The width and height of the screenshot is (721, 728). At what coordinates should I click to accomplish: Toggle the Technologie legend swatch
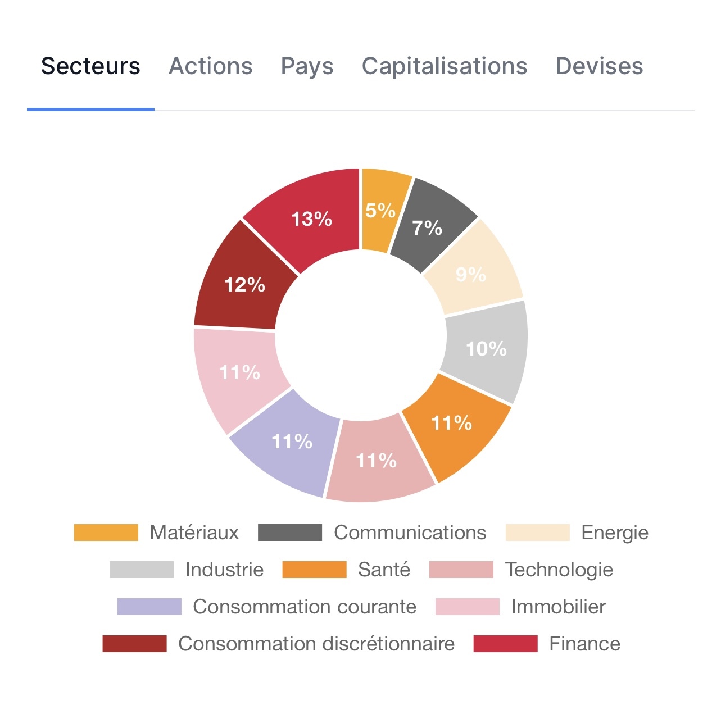click(x=461, y=570)
